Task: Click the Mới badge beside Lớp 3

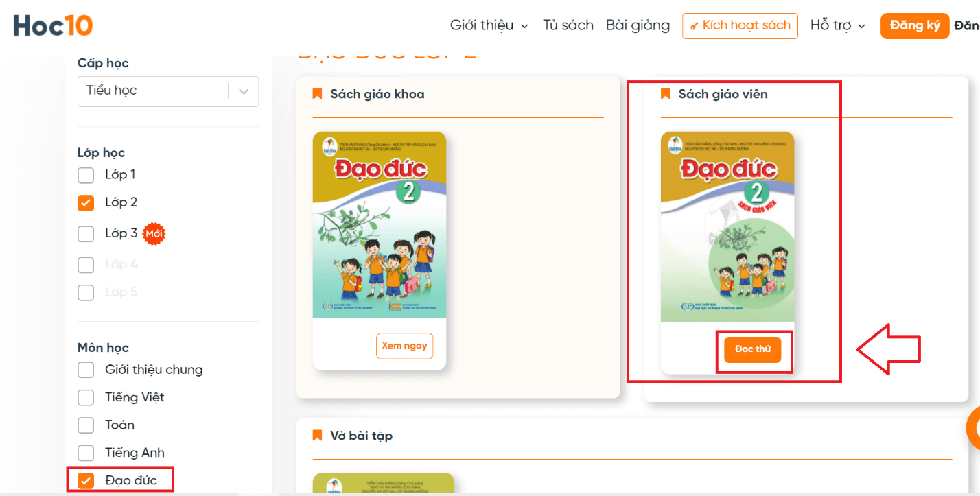Action: point(154,234)
